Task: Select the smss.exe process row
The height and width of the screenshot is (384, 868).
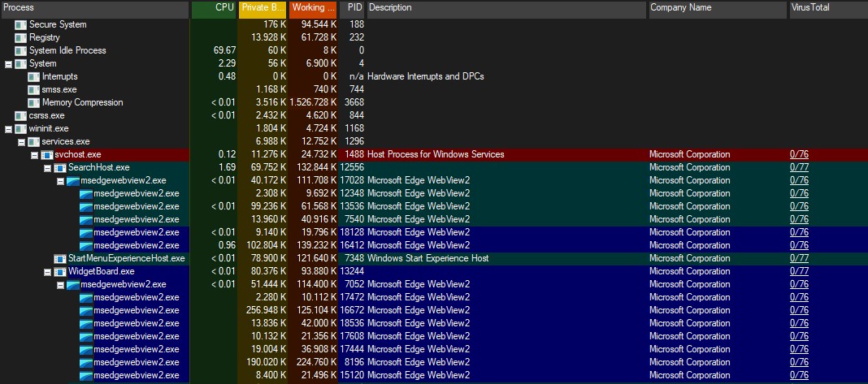Action: coord(434,89)
